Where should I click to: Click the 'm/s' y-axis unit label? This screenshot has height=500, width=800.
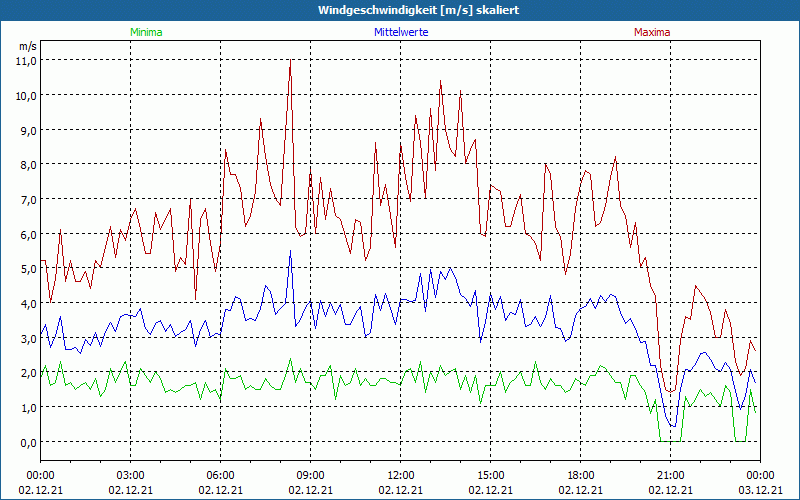point(28,46)
